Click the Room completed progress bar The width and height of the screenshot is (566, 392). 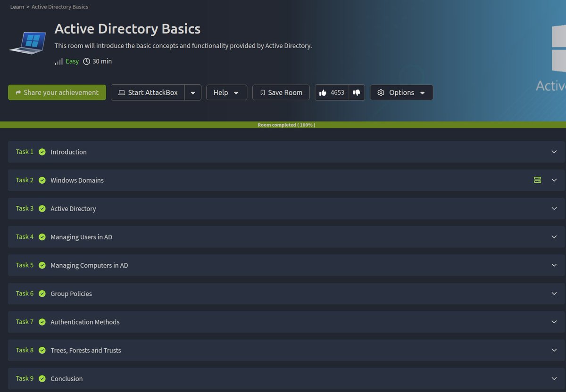[283, 125]
